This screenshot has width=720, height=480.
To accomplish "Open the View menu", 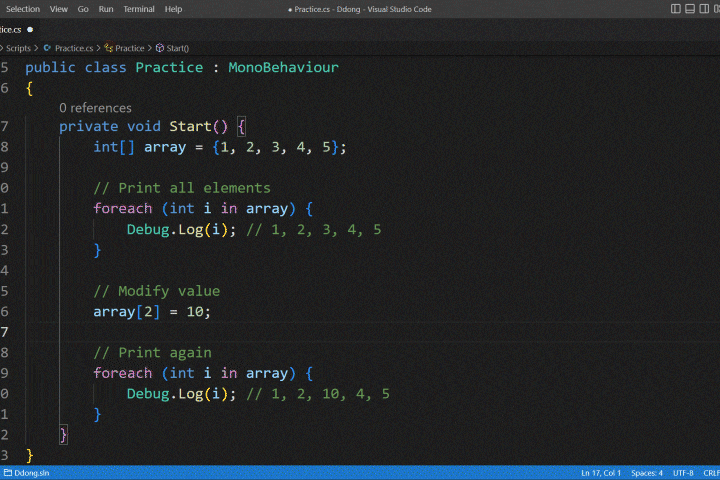I will (58, 9).
